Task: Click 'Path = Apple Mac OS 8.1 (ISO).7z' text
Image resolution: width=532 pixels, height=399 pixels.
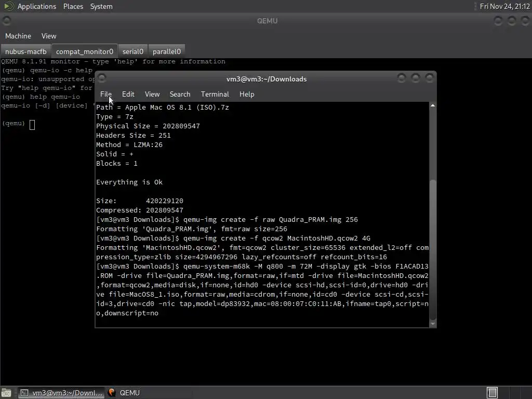Action: pos(163,107)
